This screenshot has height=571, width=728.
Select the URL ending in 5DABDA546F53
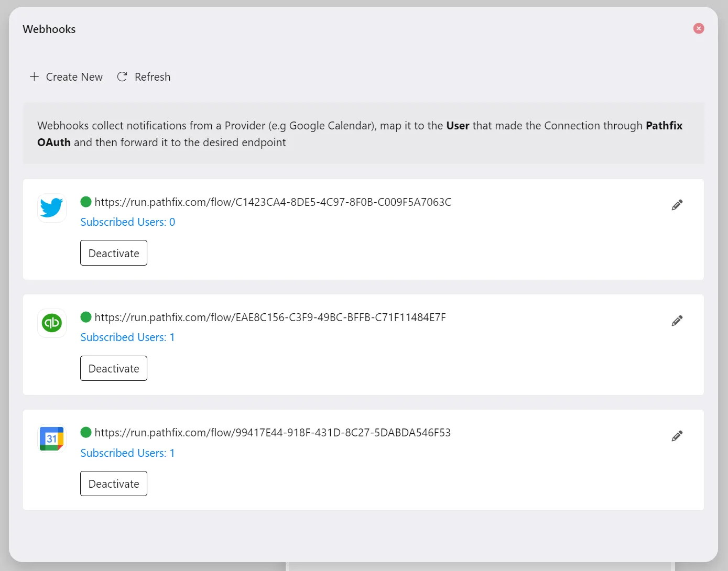tap(273, 433)
